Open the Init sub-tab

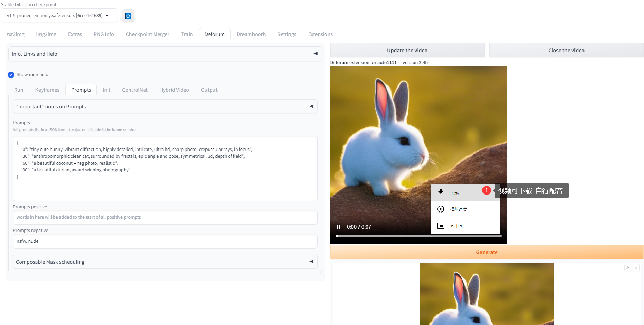click(x=107, y=90)
